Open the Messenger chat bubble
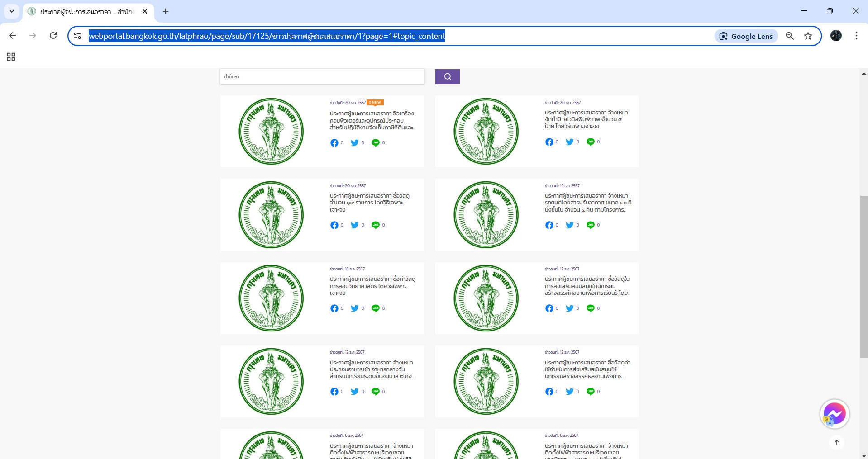This screenshot has height=459, width=868. 835,414
